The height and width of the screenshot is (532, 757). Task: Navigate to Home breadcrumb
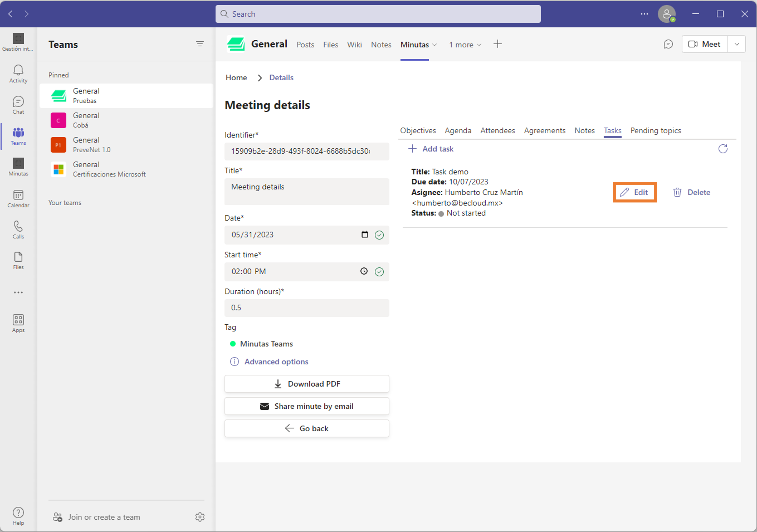236,78
